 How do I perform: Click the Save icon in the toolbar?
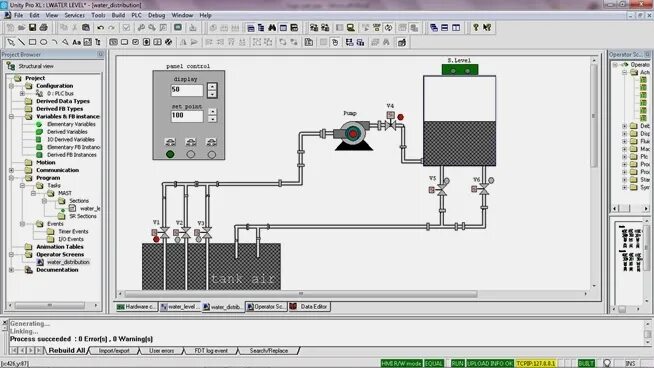tap(32, 28)
